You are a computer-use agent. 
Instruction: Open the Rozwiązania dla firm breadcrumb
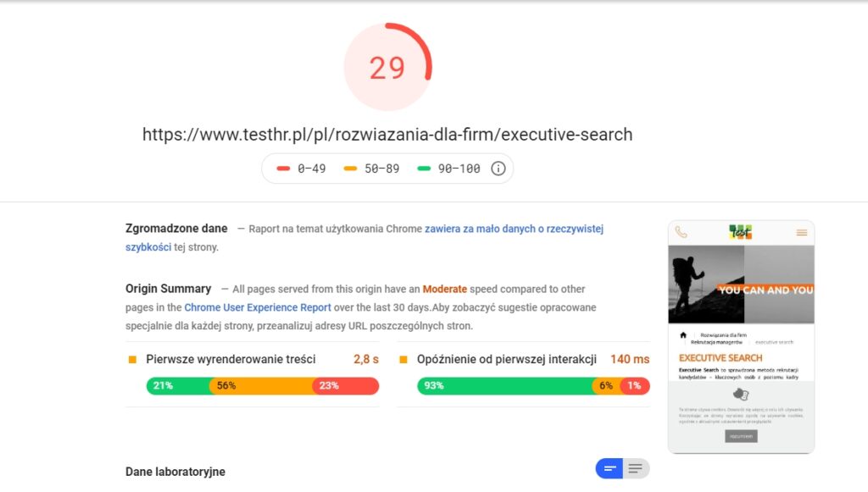(725, 334)
